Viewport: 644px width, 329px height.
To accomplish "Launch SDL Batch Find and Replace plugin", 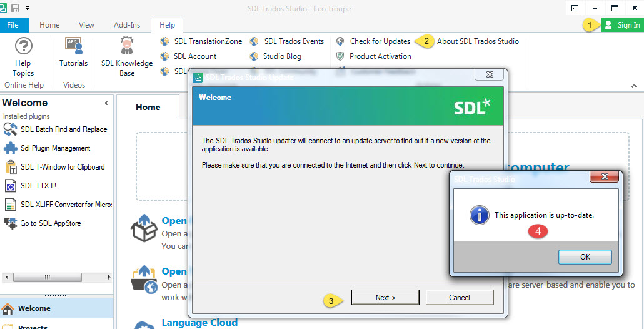I will 56,129.
